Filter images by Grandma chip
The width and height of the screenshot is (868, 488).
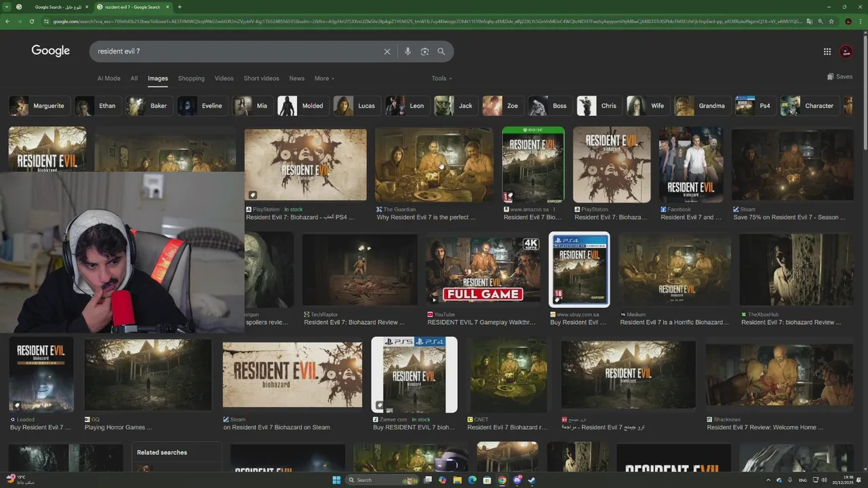coord(702,106)
